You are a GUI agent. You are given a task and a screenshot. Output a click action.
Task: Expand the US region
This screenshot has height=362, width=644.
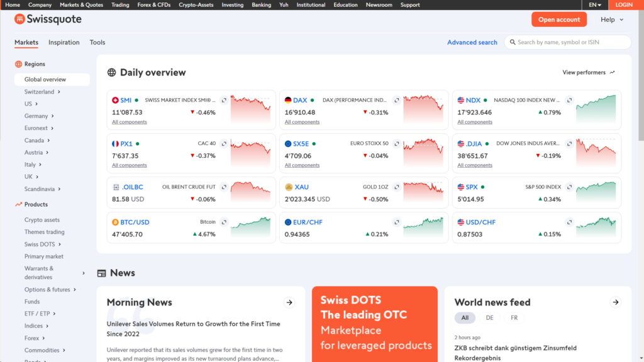(36, 104)
